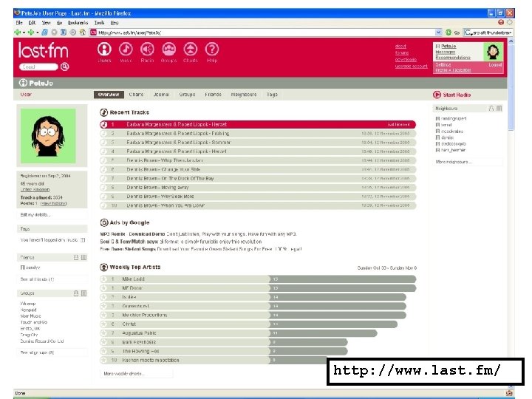Click Firefox forward arrow button
The image size is (532, 399).
pyautogui.click(x=31, y=33)
